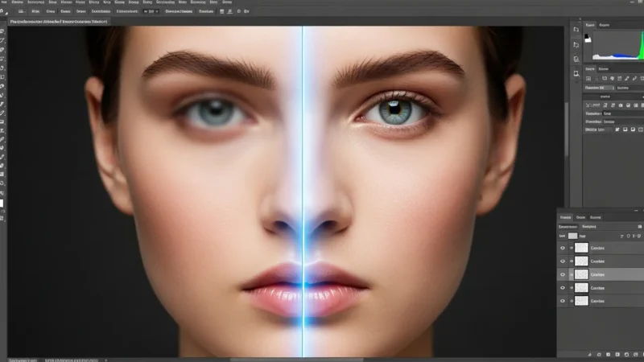Click the white foreground color square in the left toolbar
644x362 pixels.
point(2,204)
